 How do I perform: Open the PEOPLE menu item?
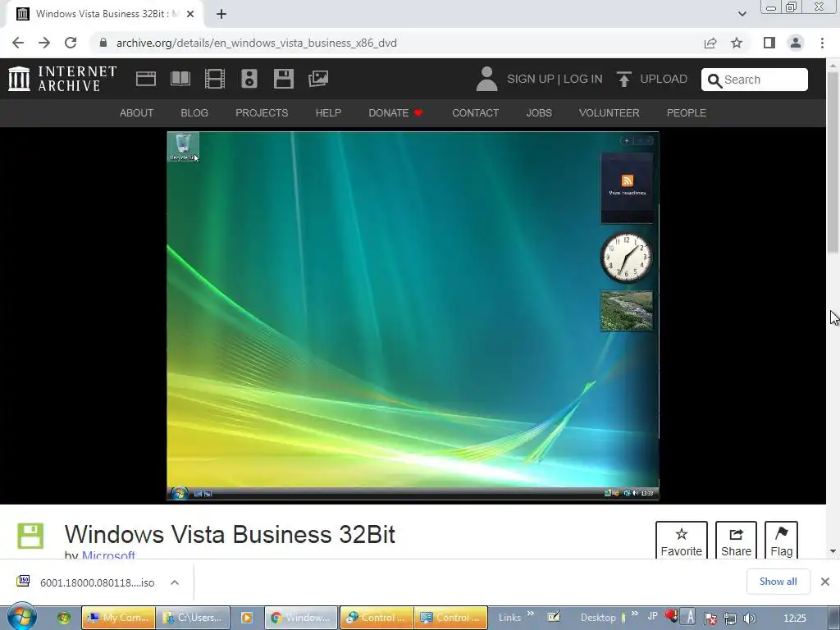tap(687, 113)
